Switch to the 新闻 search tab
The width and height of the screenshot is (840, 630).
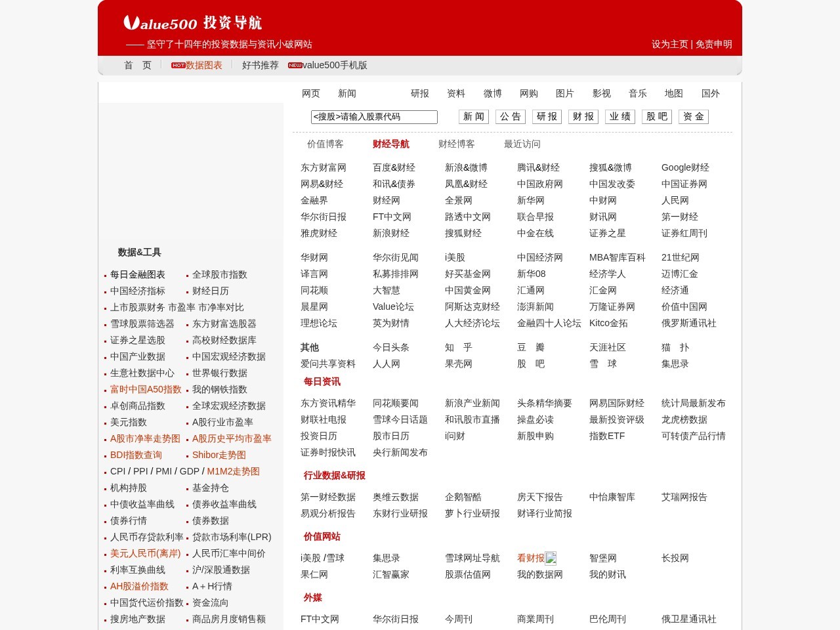pyautogui.click(x=347, y=93)
